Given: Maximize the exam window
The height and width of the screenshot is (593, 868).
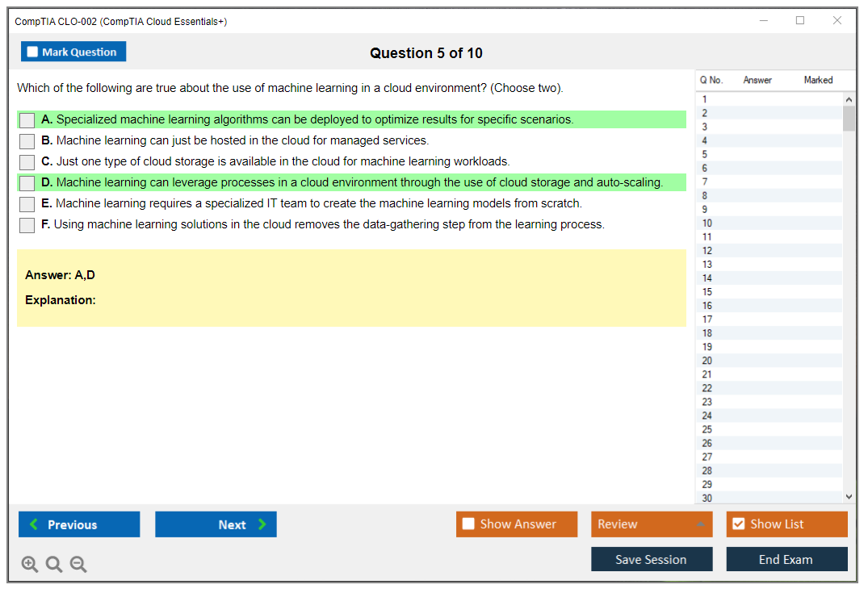Looking at the screenshot, I should [800, 21].
